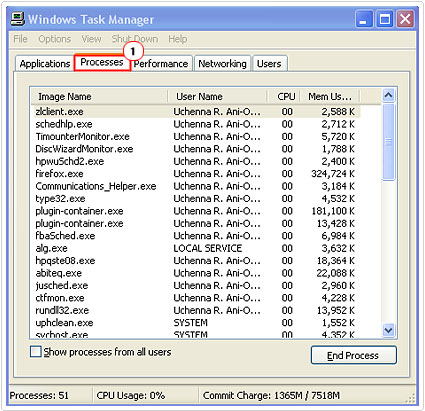Viewport: 425px width, 411px height.
Task: Open the Networking tab
Action: (222, 63)
